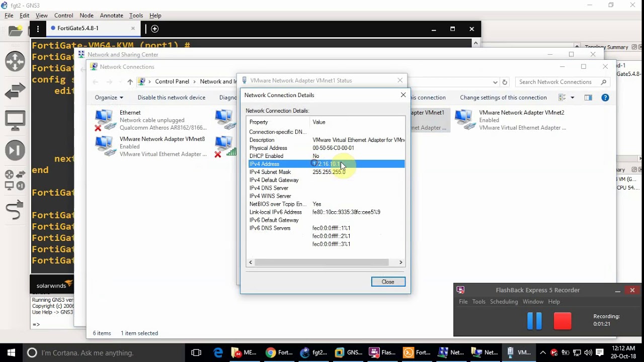
Task: Switch to Chrome window on taskbar
Action: click(x=279, y=352)
